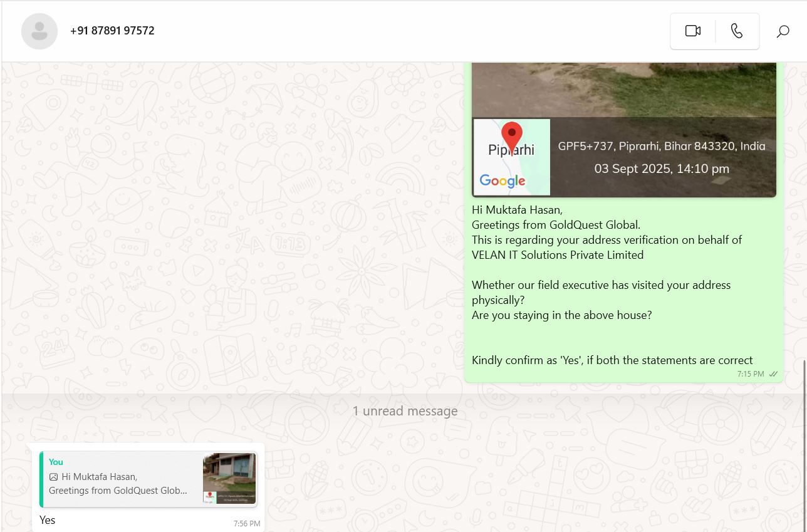Click the small house thumbnail in the quoted reply
Image resolution: width=807 pixels, height=532 pixels.
pos(229,479)
